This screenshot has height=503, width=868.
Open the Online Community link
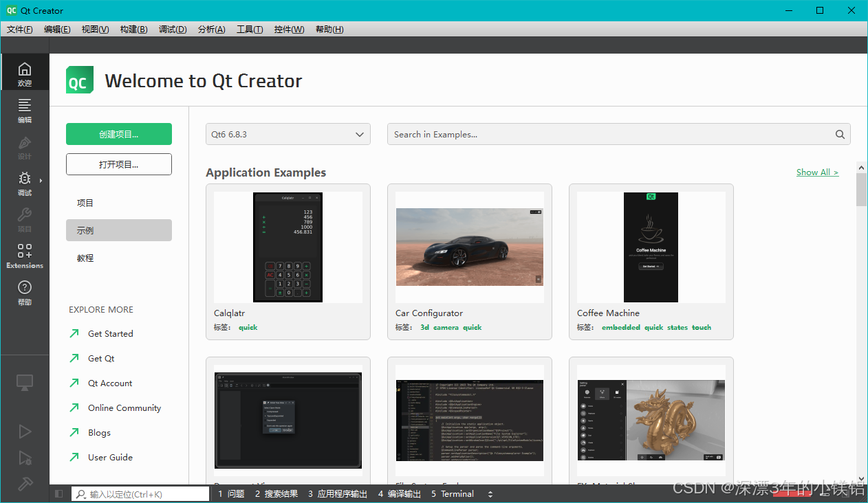point(124,407)
